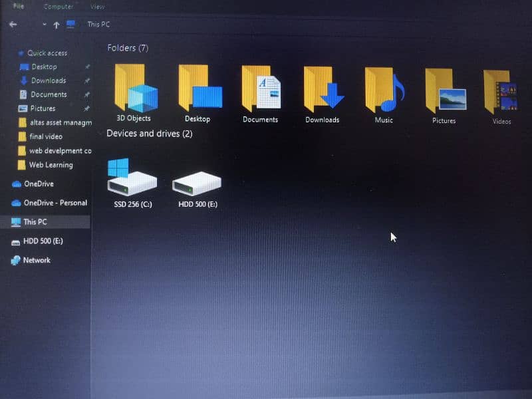Select the Music folder icon
Image resolution: width=532 pixels, height=399 pixels.
(384, 90)
